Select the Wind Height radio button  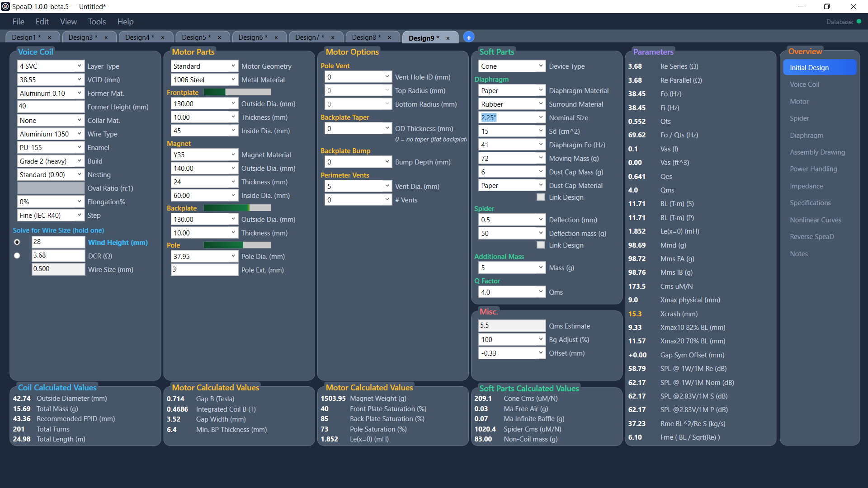17,242
